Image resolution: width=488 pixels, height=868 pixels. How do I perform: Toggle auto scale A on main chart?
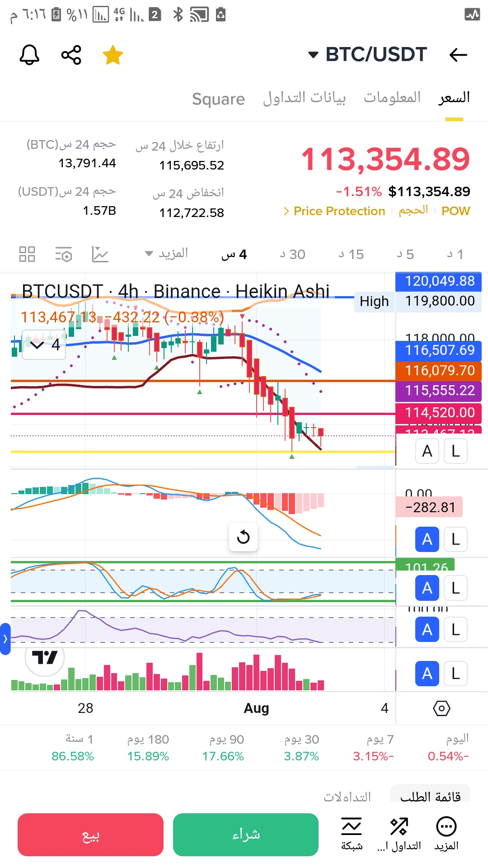pyautogui.click(x=427, y=451)
